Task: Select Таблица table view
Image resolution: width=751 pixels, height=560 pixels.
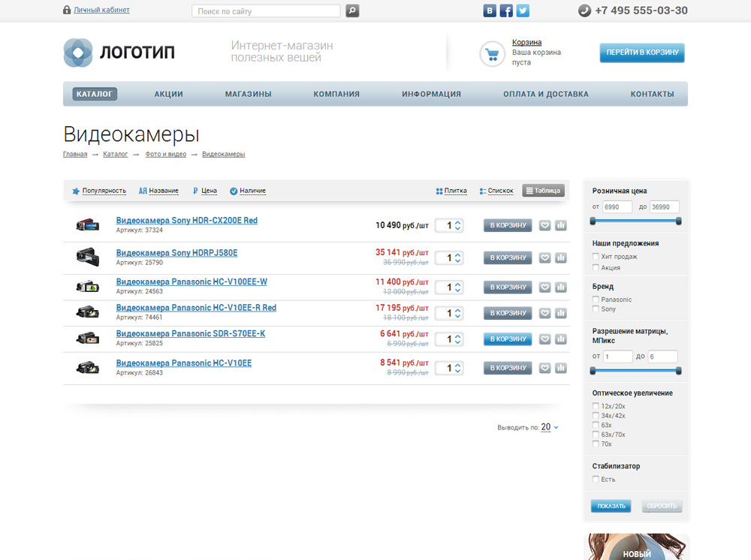Action: (x=543, y=191)
